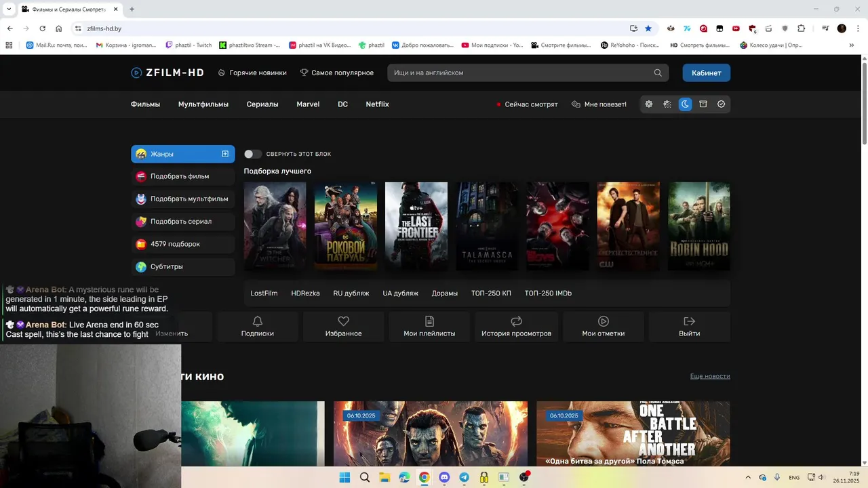Open the Фильмы menu
Screen dimensions: 868x488
click(146, 104)
